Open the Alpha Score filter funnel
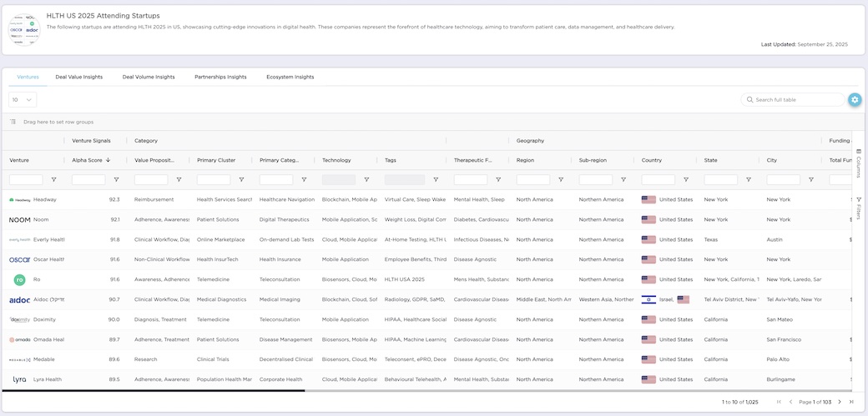This screenshot has height=416, width=868. point(116,180)
